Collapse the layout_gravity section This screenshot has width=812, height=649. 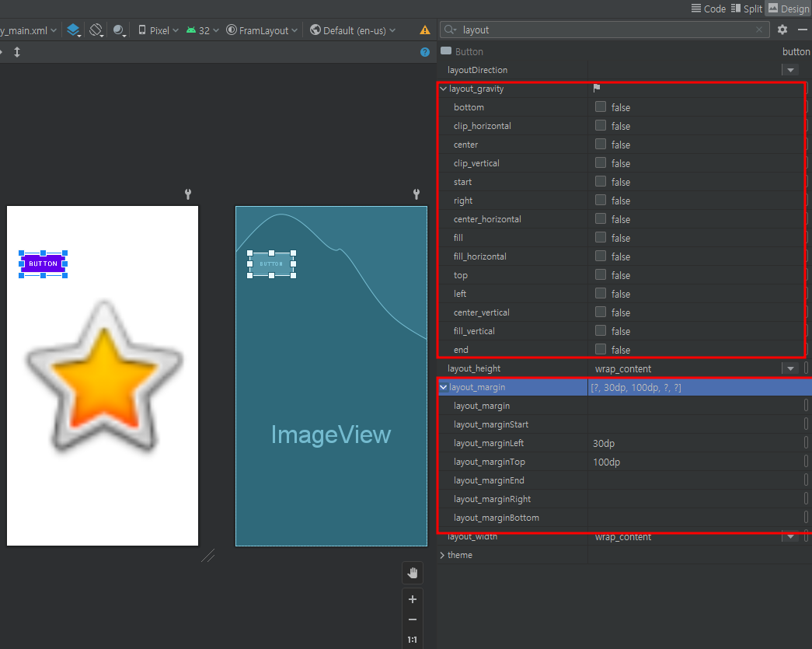[x=443, y=89]
